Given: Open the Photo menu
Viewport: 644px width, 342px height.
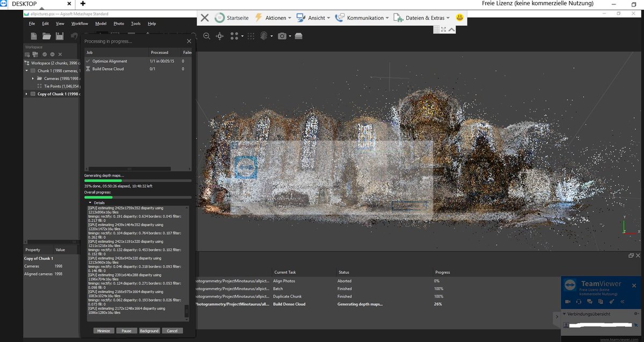Looking at the screenshot, I should (119, 24).
